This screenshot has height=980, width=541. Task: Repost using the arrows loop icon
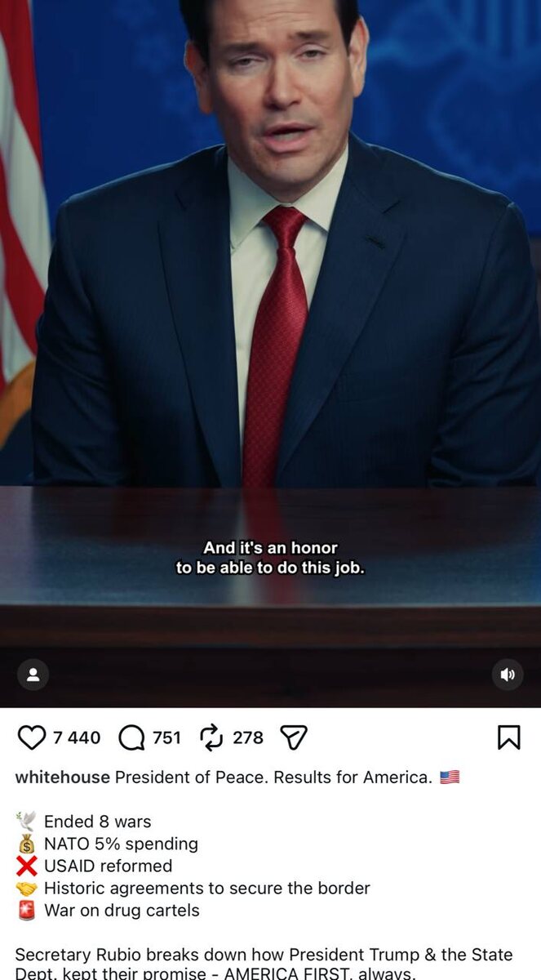point(211,738)
